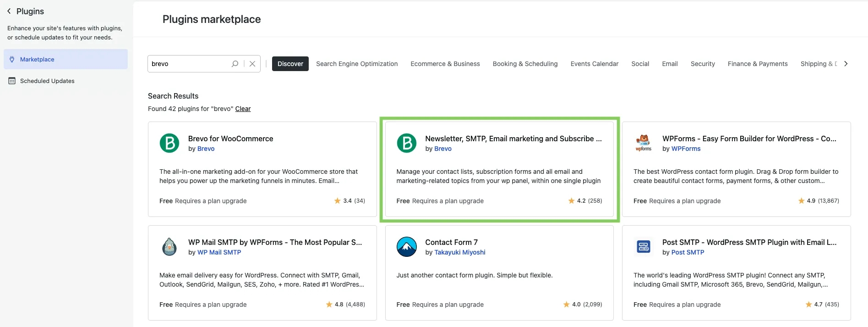
Task: Click the WPForms plugin description text
Action: pos(736,176)
